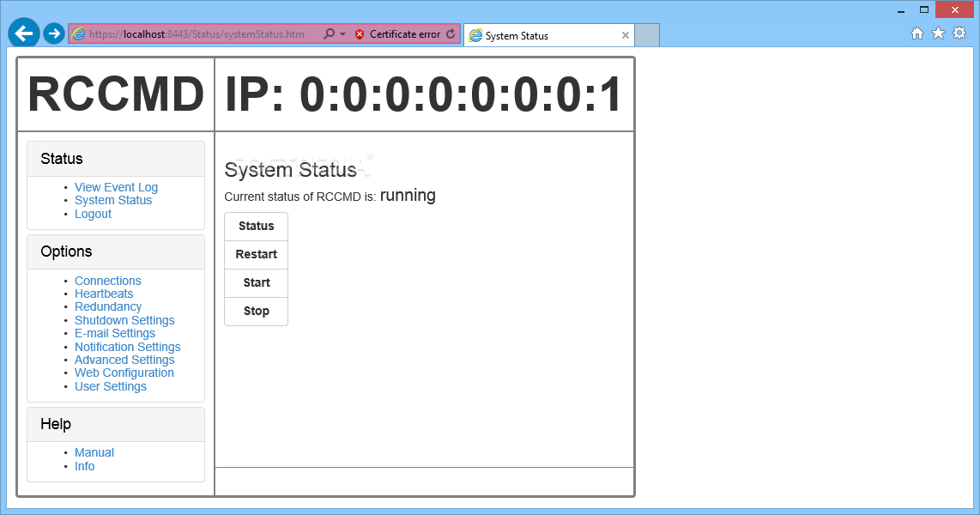
Task: Open a new blank tab
Action: click(647, 36)
